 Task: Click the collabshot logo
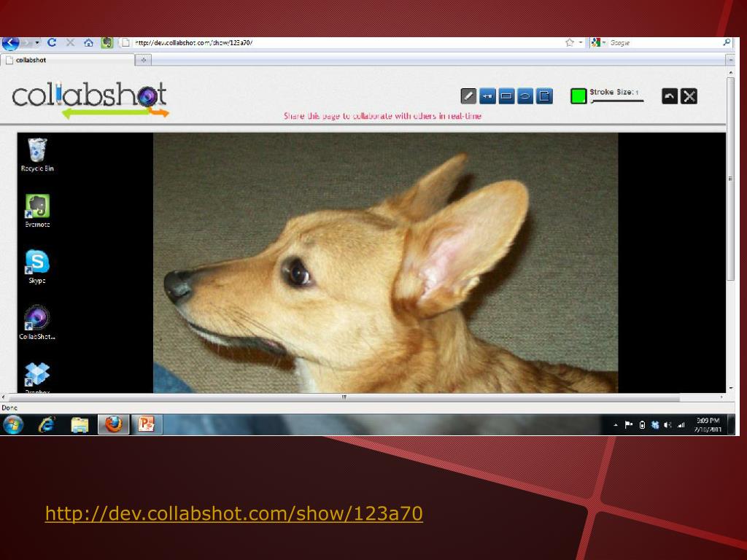(x=90, y=99)
